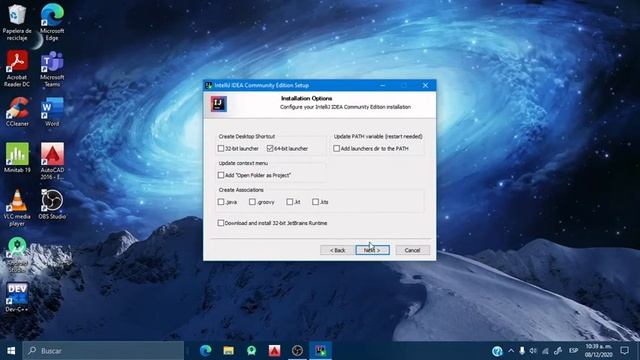This screenshot has height=360, width=640.
Task: Select the Dev-C++ desktop icon
Action: click(x=17, y=298)
